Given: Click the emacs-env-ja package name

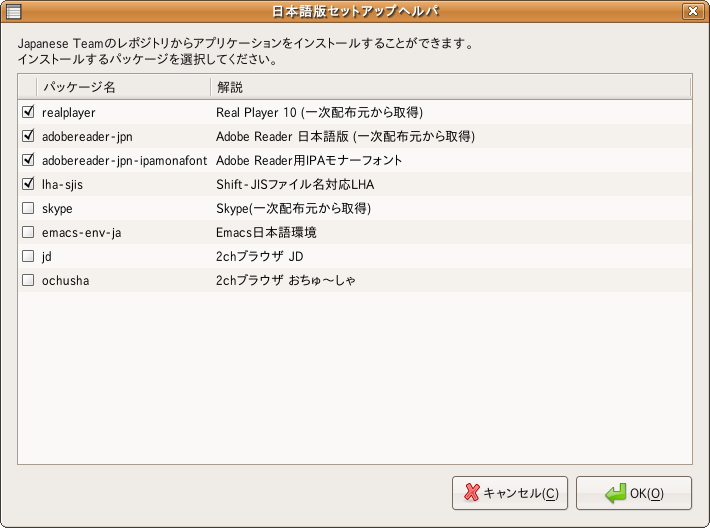Looking at the screenshot, I should (82, 233).
